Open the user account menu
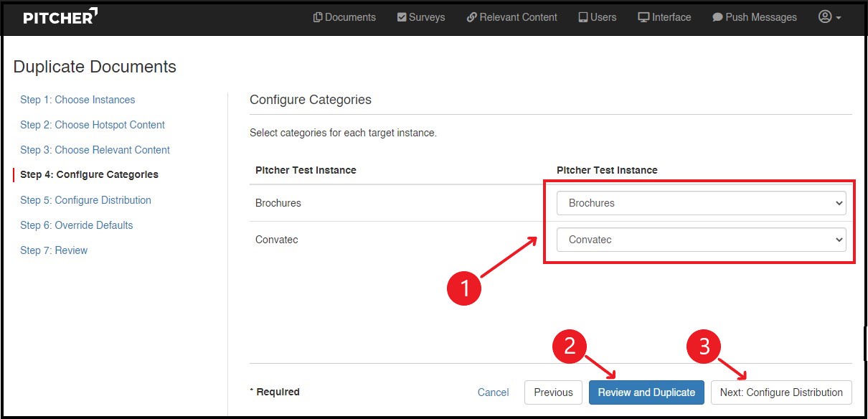Image resolution: width=868 pixels, height=419 pixels. [829, 17]
